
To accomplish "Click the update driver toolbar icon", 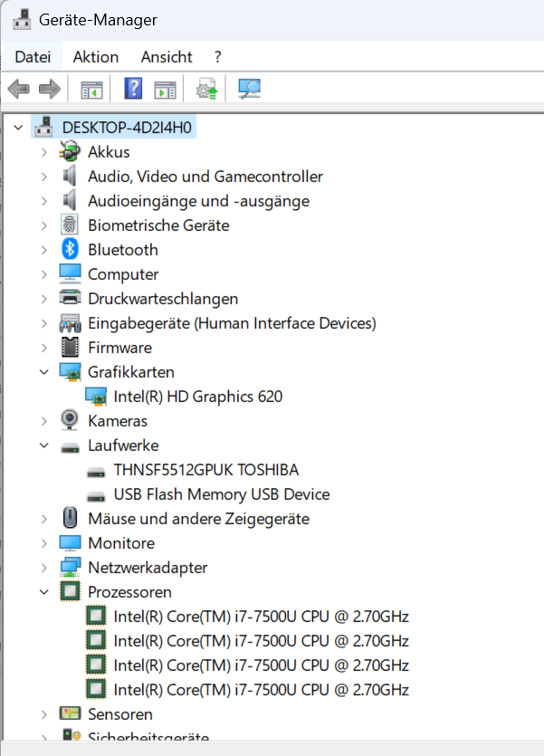I will pos(206,90).
